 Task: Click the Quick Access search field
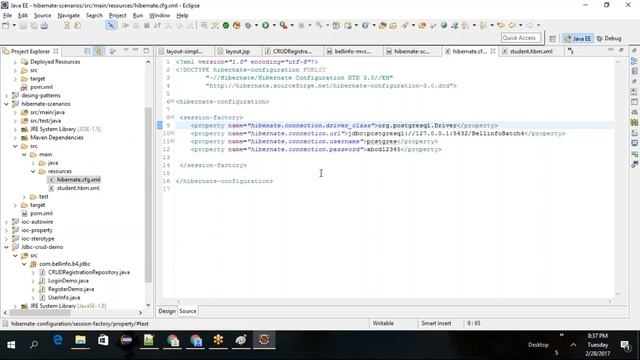[520, 38]
